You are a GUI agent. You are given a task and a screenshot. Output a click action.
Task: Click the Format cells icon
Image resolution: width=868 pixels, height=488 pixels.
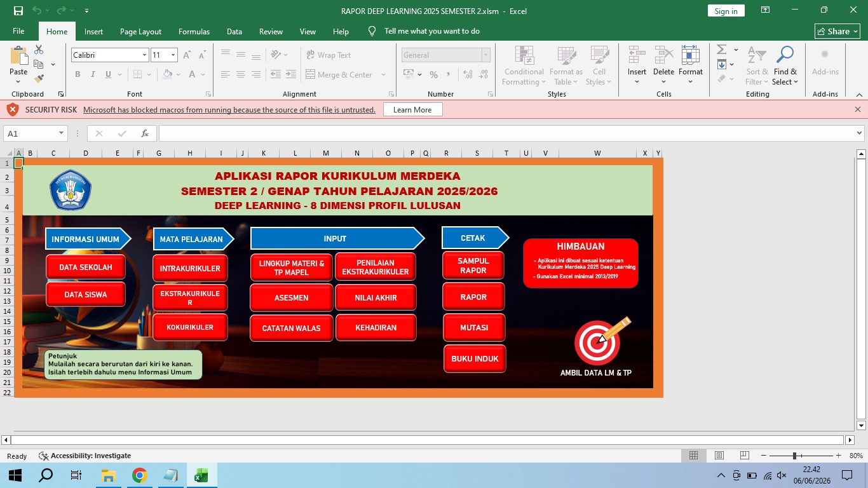coord(691,55)
